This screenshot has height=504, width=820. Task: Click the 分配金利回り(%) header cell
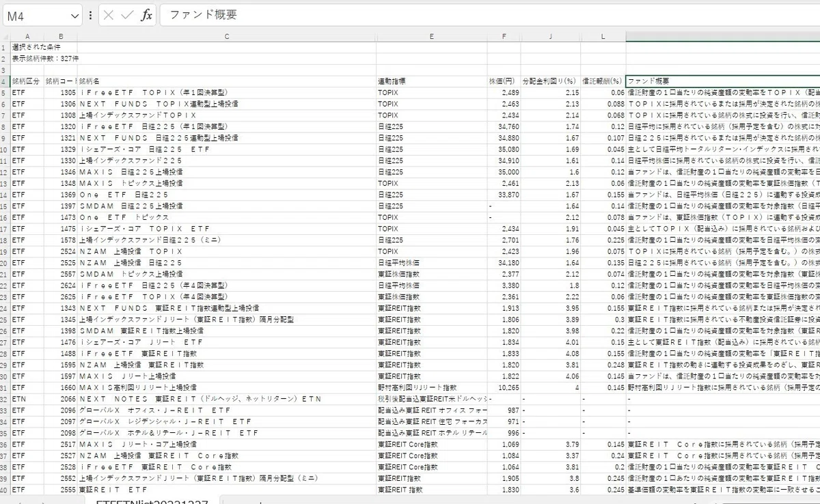551,81
